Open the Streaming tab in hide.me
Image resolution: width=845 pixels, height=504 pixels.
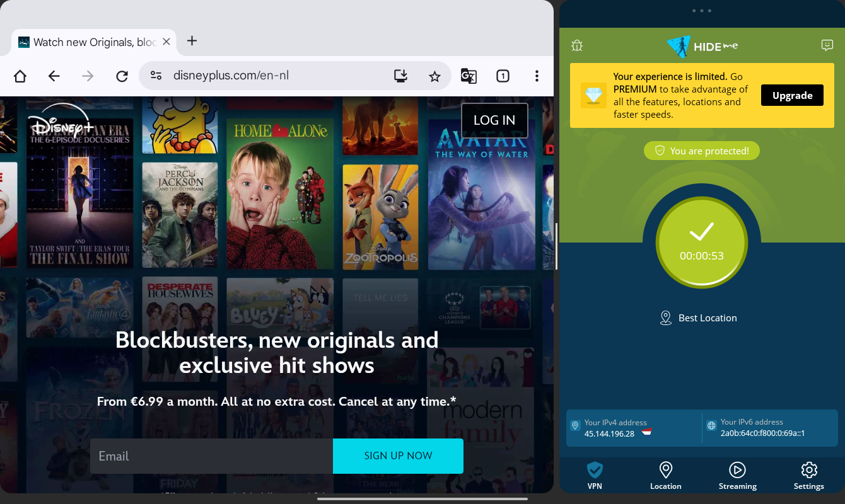coord(737,476)
